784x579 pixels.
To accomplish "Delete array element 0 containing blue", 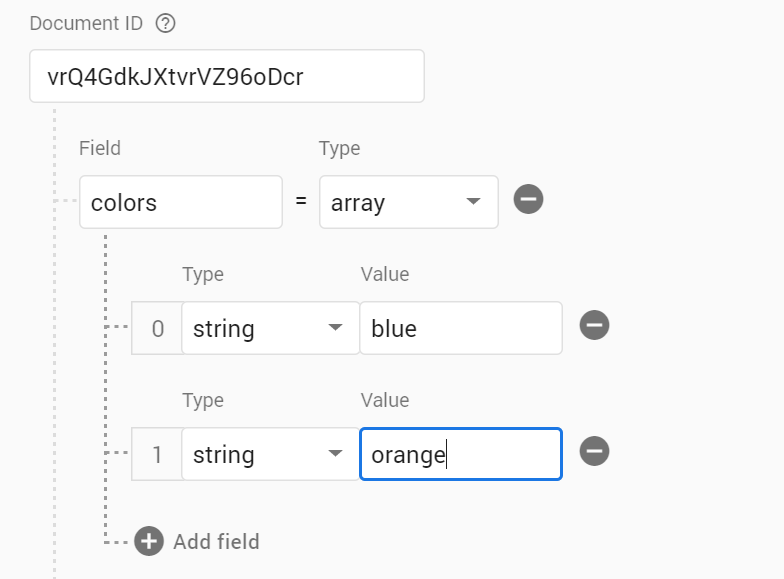I will [x=594, y=325].
